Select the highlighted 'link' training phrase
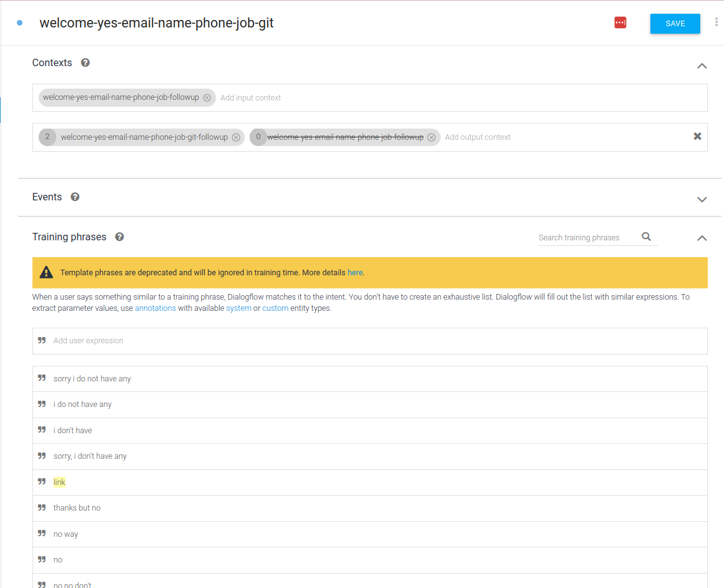 click(x=59, y=483)
